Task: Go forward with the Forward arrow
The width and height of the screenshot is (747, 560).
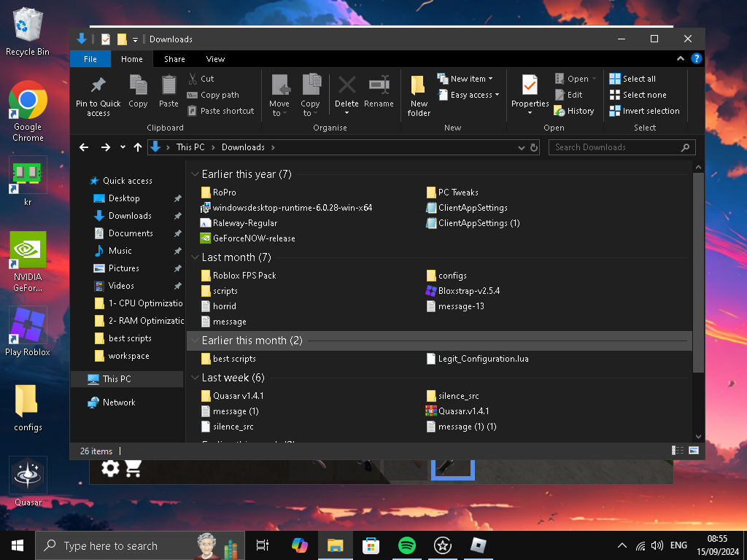Action: click(106, 147)
